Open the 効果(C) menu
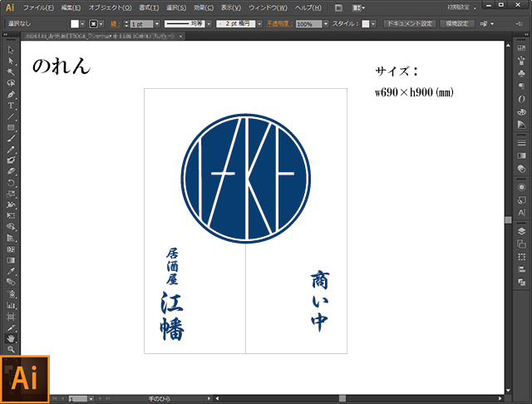The width and height of the screenshot is (532, 404). [199, 7]
